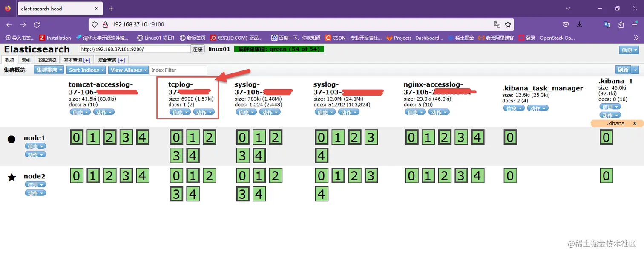Click the .kibana_task_manager index name

coord(543,88)
